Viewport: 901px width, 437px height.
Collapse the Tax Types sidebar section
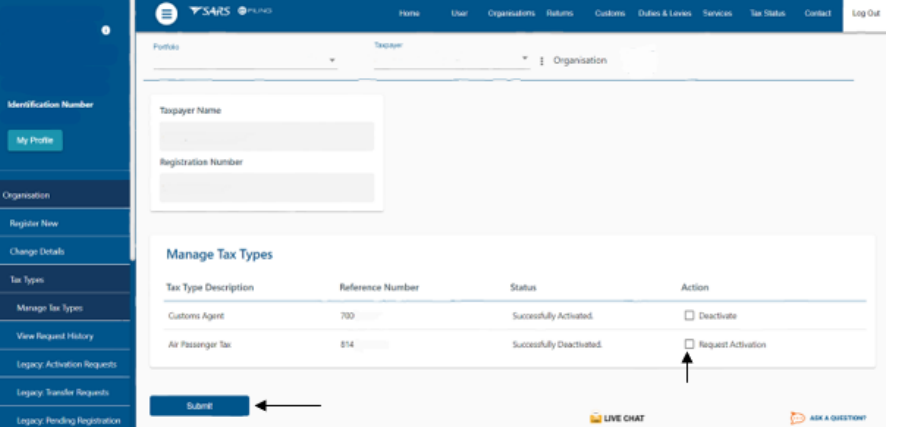(x=65, y=280)
